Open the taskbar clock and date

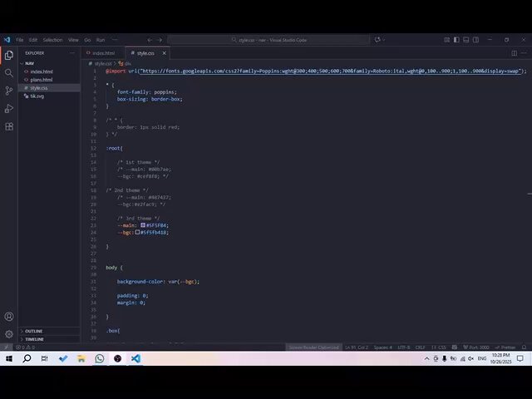[x=500, y=358]
